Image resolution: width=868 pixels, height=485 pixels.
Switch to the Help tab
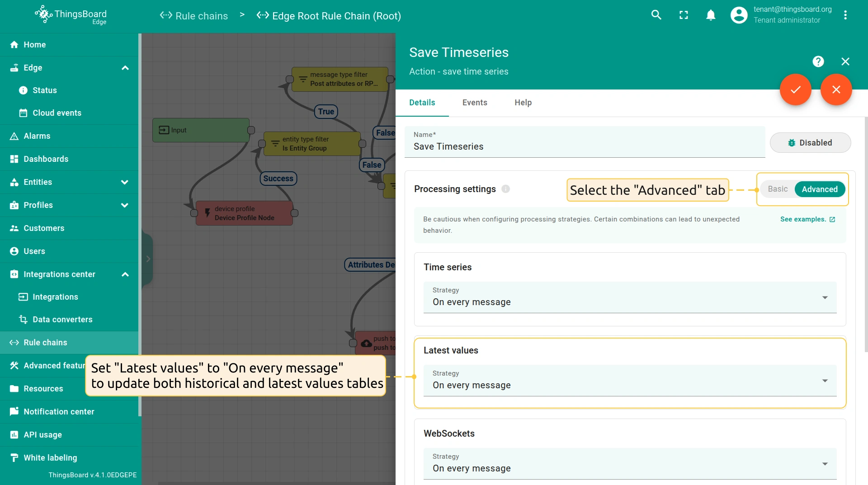[x=523, y=103]
